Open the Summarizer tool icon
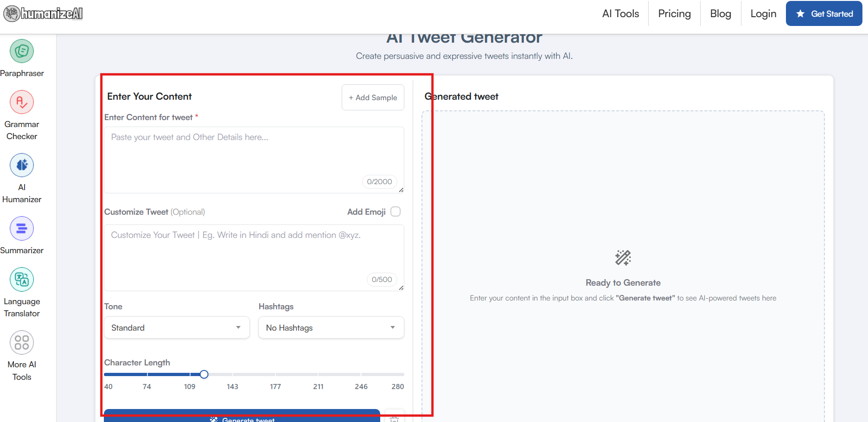Screen dimensions: 868x422 (22, 229)
